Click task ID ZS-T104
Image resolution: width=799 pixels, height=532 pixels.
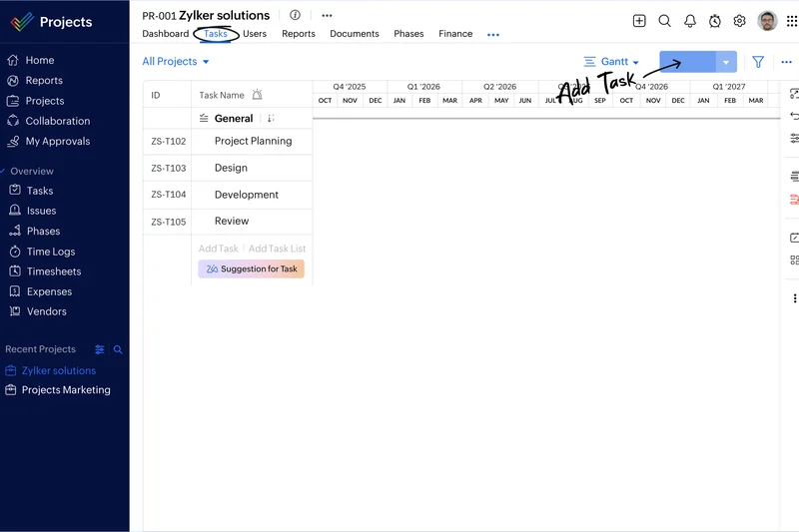pyautogui.click(x=168, y=195)
